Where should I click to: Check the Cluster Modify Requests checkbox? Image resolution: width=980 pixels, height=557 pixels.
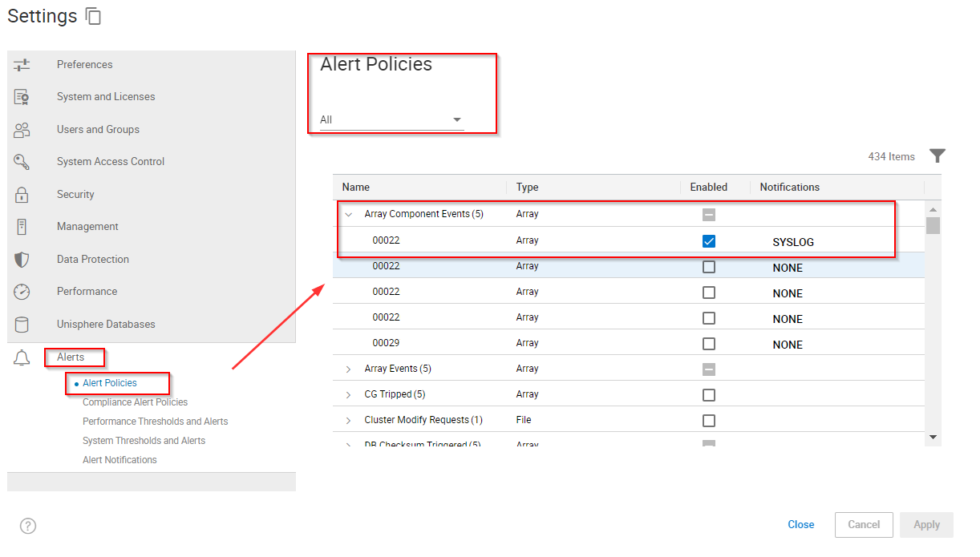[708, 420]
